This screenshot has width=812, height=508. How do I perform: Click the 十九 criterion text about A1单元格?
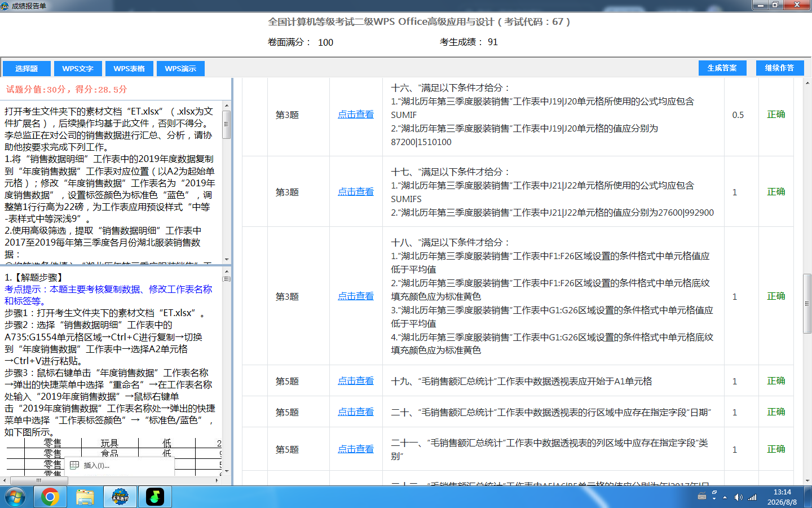click(x=522, y=382)
